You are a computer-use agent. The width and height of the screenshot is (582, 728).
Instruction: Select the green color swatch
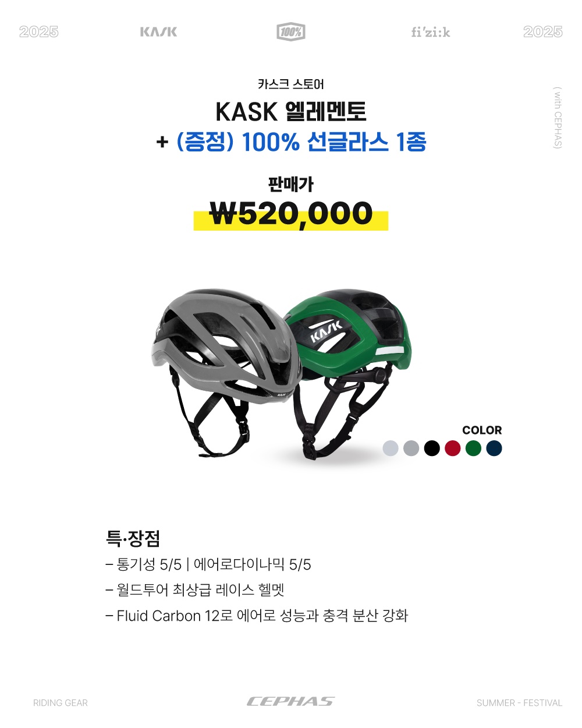(474, 448)
